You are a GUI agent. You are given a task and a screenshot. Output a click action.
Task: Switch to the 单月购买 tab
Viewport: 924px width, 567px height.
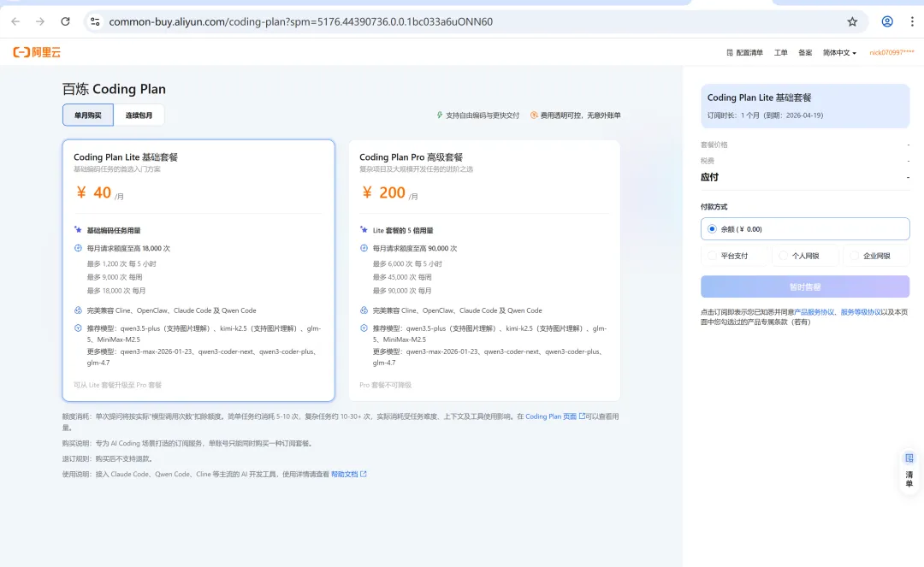(88, 115)
